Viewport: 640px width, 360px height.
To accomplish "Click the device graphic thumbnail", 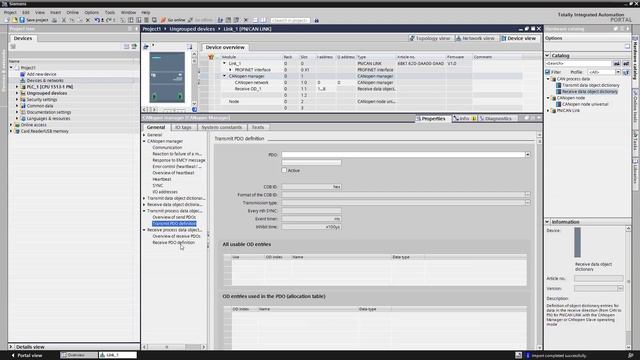I will [167, 77].
